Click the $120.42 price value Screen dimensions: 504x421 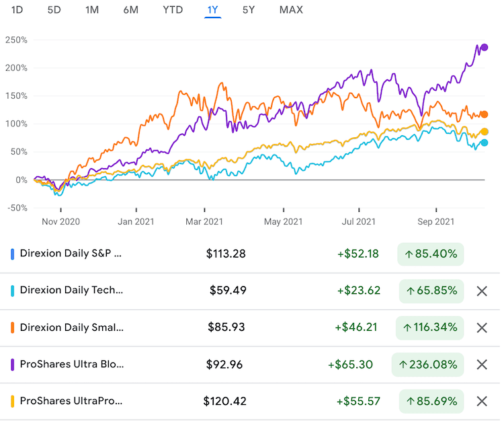coord(224,401)
